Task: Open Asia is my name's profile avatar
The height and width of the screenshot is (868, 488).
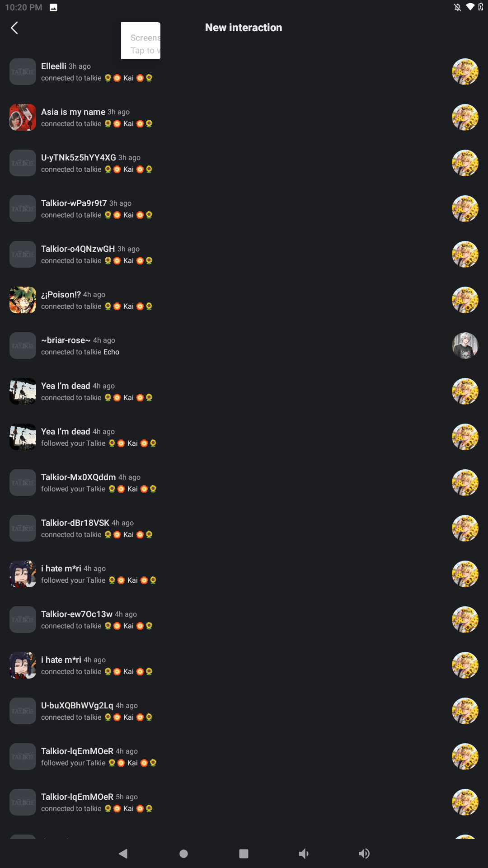Action: pos(23,118)
